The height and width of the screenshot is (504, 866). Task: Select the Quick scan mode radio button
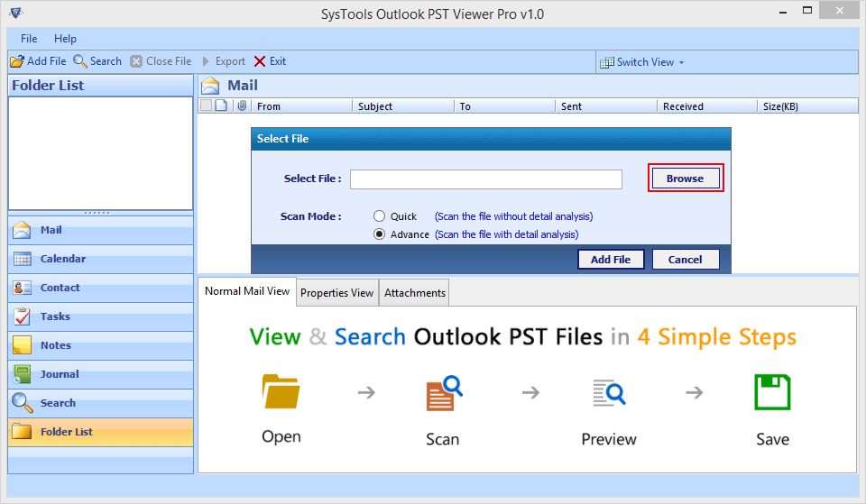pos(379,215)
